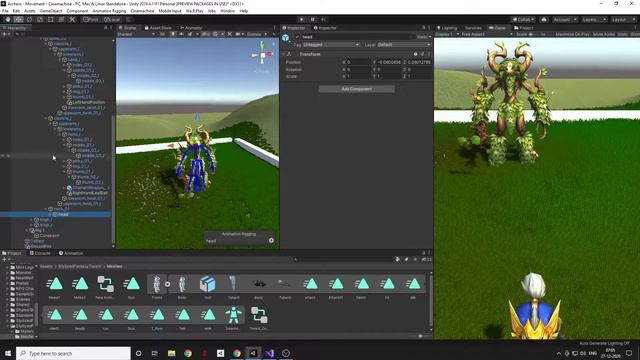Screen dimensions: 640x360
Task: Collapse the Treant model sub-assets arrow
Action: (167, 284)
